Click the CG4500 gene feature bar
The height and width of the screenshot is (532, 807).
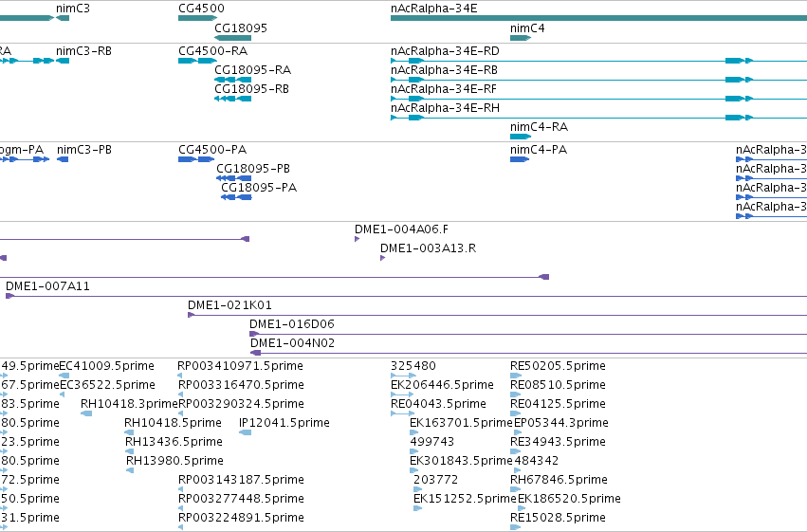pos(197,18)
